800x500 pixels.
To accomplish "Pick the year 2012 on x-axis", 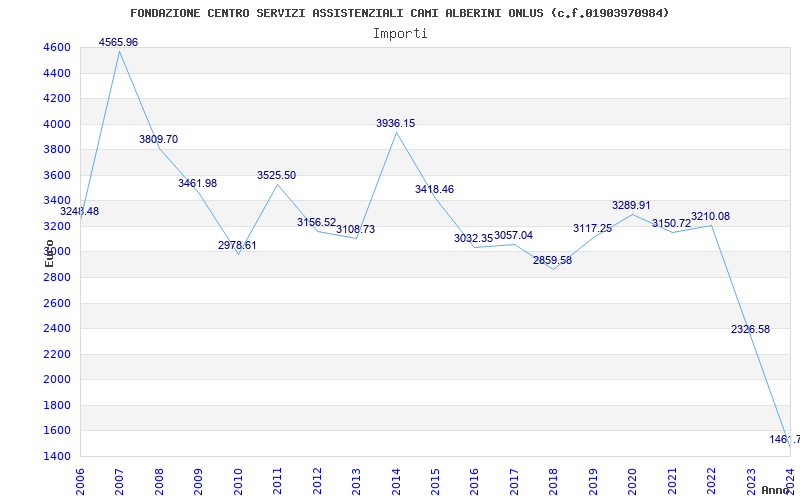I will [317, 482].
